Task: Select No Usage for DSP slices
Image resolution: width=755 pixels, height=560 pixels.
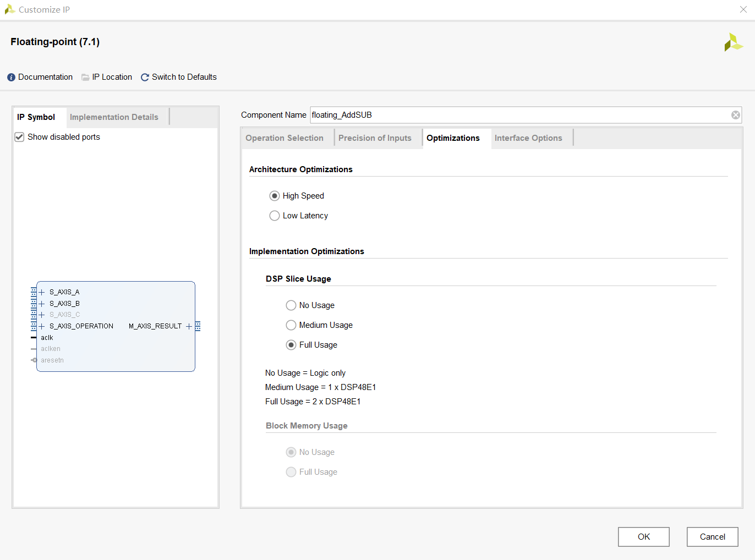Action: tap(291, 305)
